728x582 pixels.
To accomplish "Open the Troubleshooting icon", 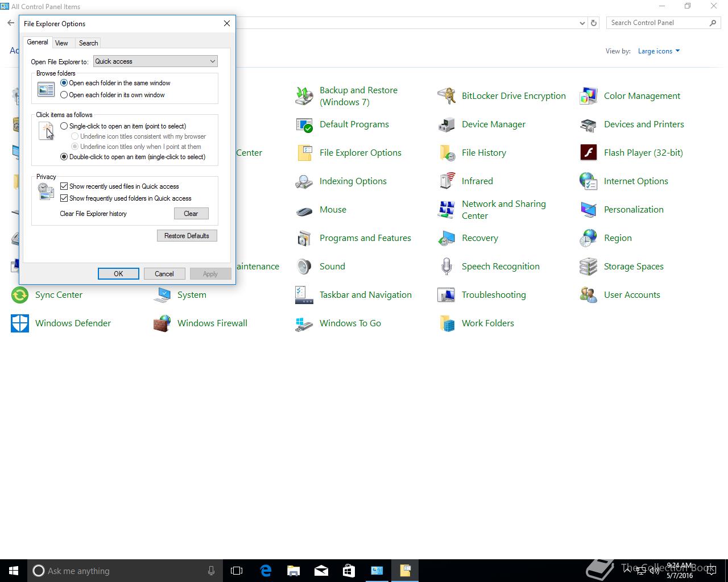I will click(x=446, y=295).
